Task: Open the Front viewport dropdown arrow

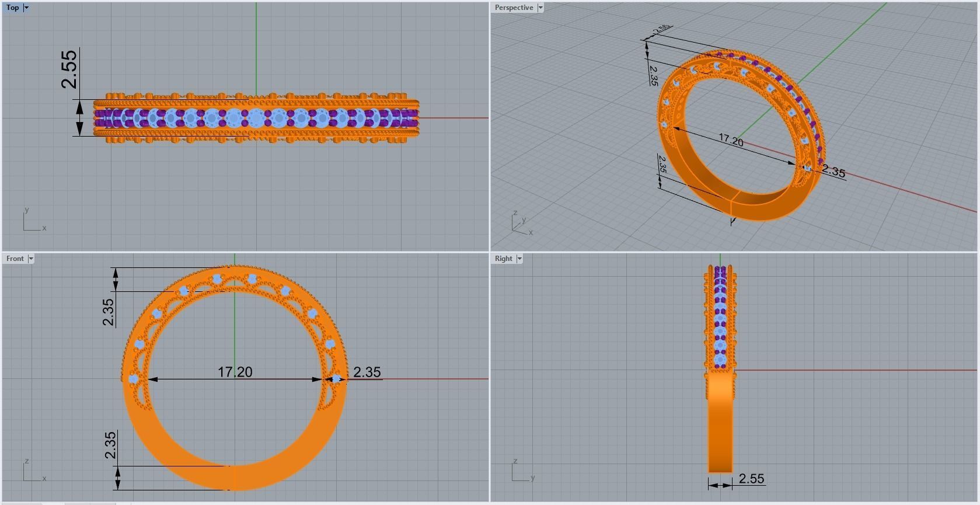Action: tap(31, 259)
